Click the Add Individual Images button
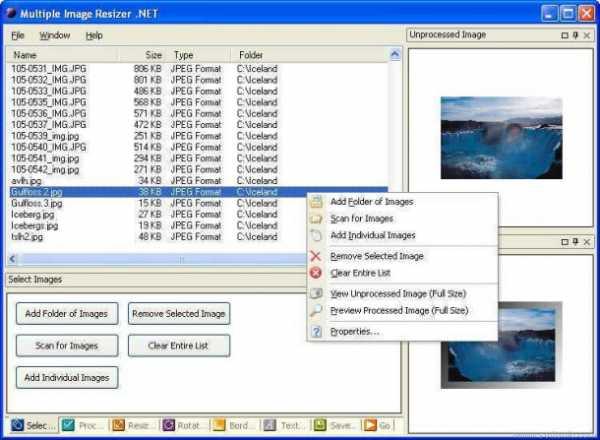The height and width of the screenshot is (440, 600). (x=67, y=378)
